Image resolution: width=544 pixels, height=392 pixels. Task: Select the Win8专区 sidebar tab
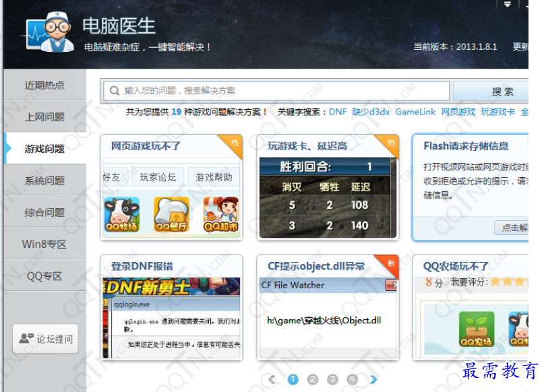pyautogui.click(x=44, y=244)
